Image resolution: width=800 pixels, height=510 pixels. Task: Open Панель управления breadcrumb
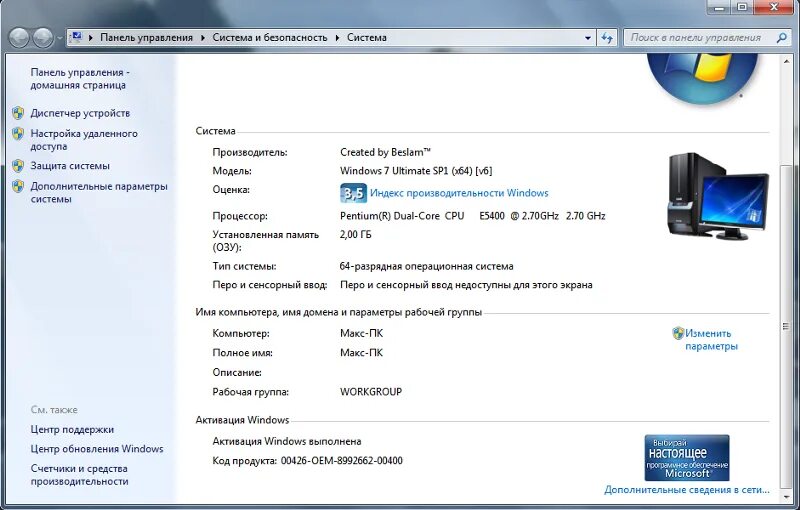point(146,38)
